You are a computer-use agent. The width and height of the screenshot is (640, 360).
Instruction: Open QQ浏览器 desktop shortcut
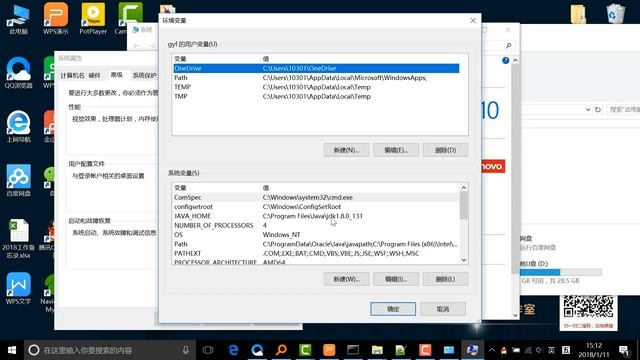pyautogui.click(x=18, y=73)
